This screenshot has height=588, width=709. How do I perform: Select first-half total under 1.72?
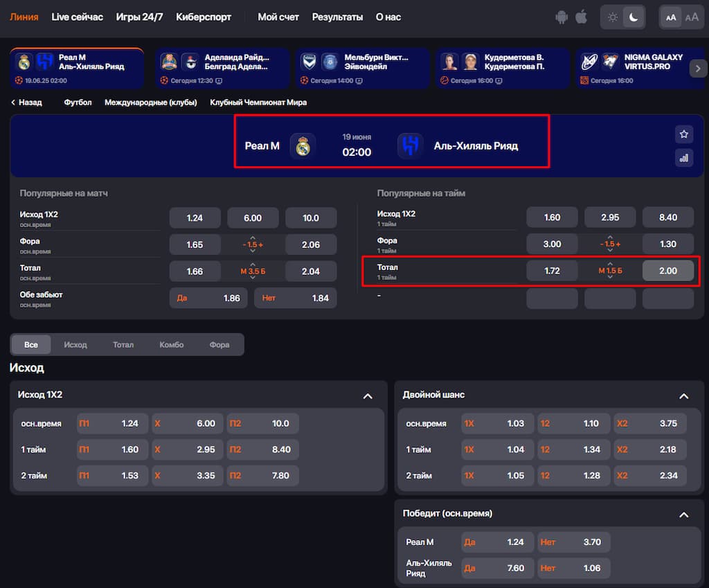(x=552, y=271)
